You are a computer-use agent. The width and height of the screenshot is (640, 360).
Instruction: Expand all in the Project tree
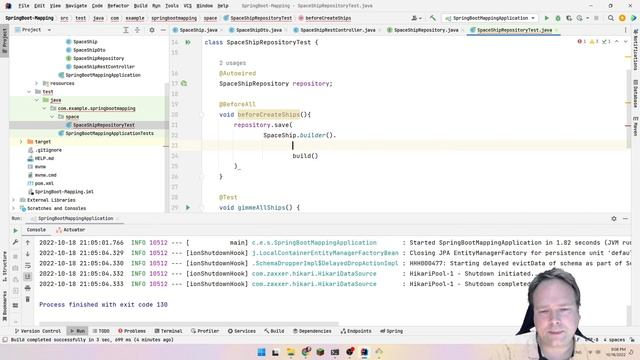(x=126, y=30)
